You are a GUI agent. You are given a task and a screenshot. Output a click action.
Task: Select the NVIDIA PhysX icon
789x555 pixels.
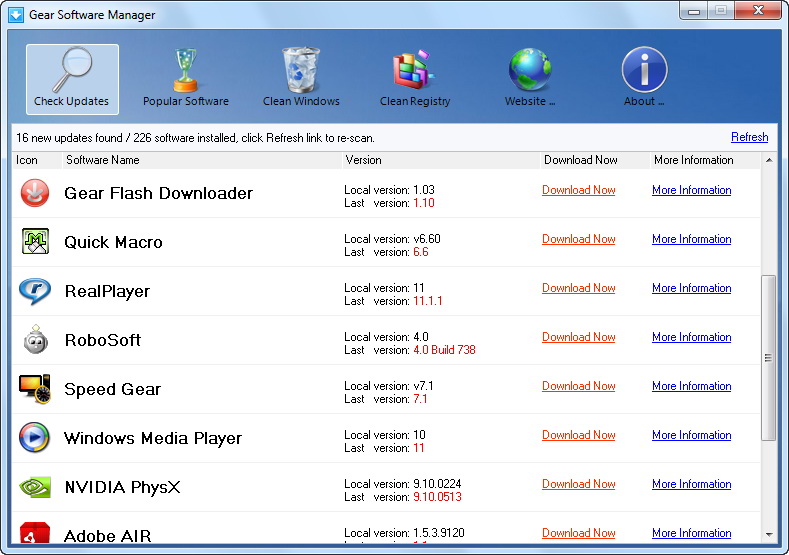coord(35,487)
